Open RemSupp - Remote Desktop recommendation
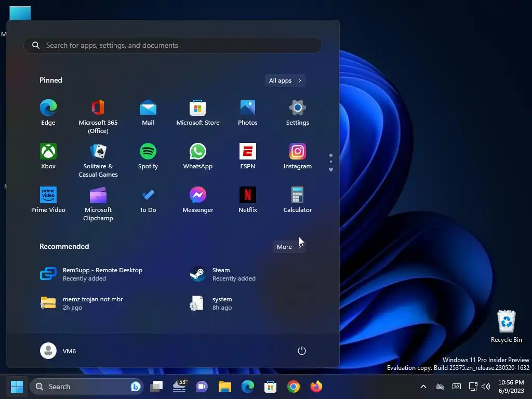The image size is (532, 399). (x=91, y=274)
